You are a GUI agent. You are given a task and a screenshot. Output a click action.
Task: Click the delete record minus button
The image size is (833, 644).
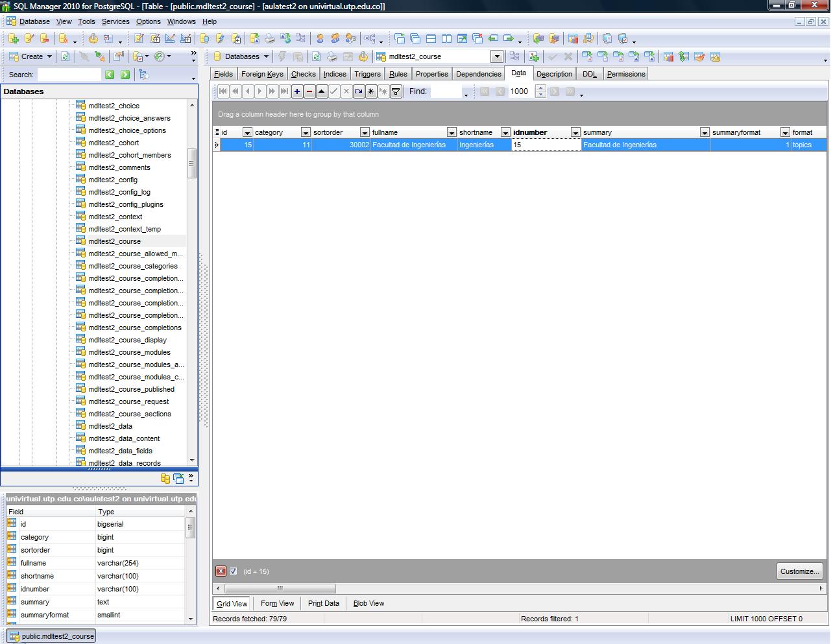coord(309,91)
